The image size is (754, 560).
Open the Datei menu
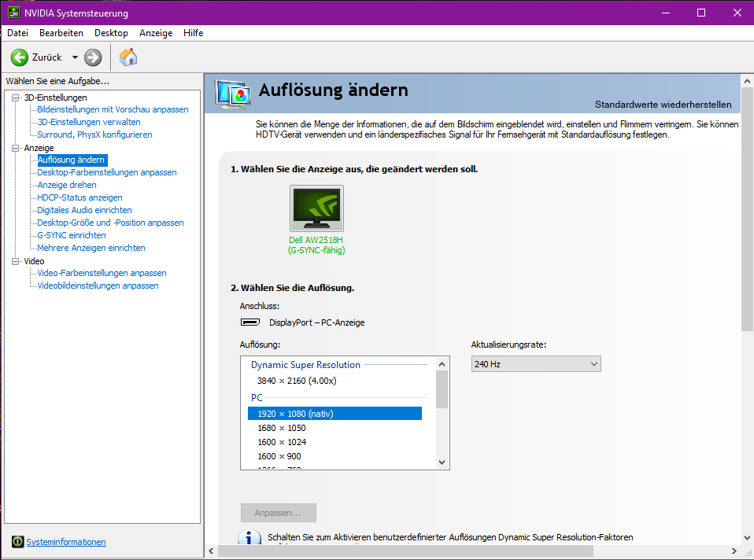(17, 33)
